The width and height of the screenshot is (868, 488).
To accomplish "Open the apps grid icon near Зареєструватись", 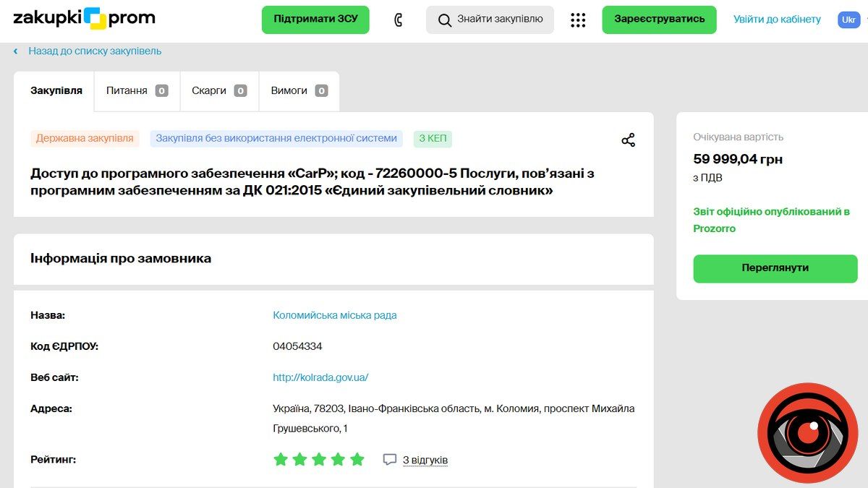I will tap(577, 20).
